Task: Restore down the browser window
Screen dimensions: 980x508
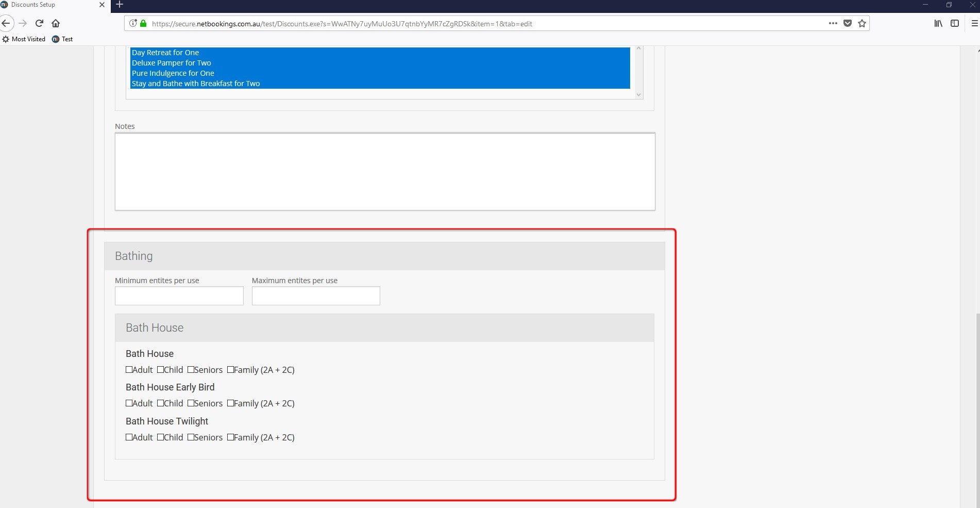Action: tap(949, 5)
